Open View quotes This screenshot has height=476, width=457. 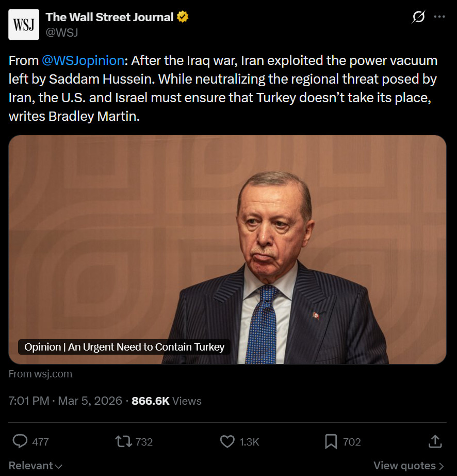409,465
